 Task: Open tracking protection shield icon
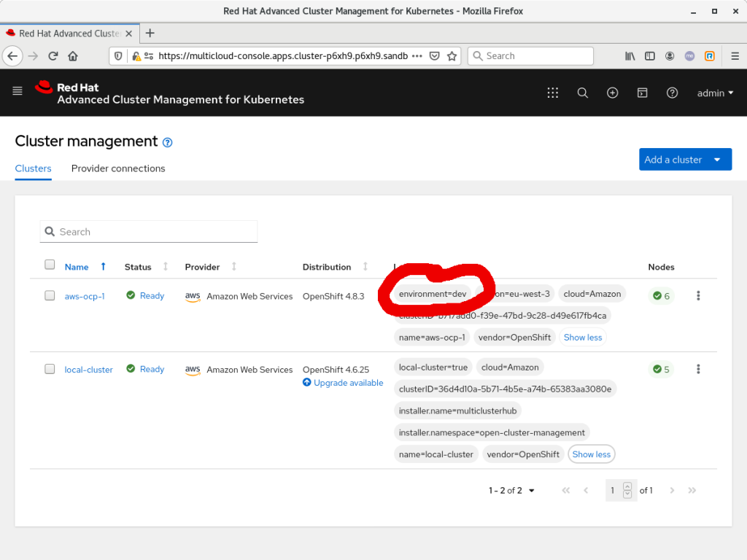118,56
